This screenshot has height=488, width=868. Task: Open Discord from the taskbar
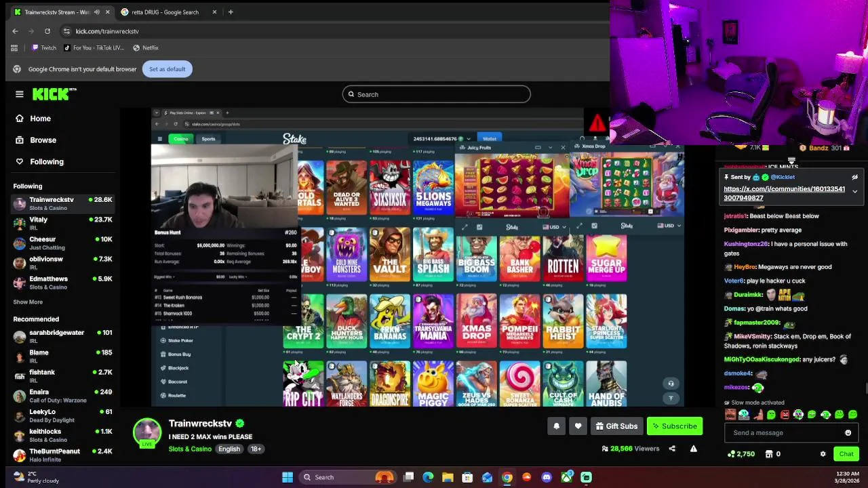(547, 477)
